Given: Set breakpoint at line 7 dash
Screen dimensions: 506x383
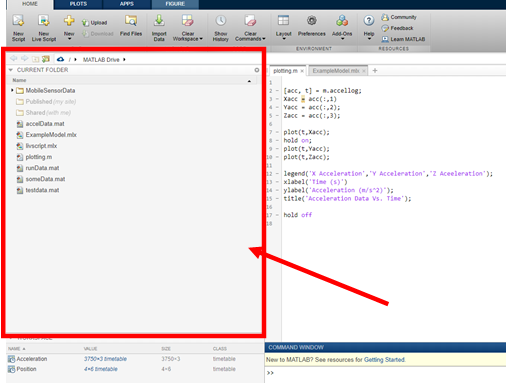Looking at the screenshot, I should click(277, 132).
